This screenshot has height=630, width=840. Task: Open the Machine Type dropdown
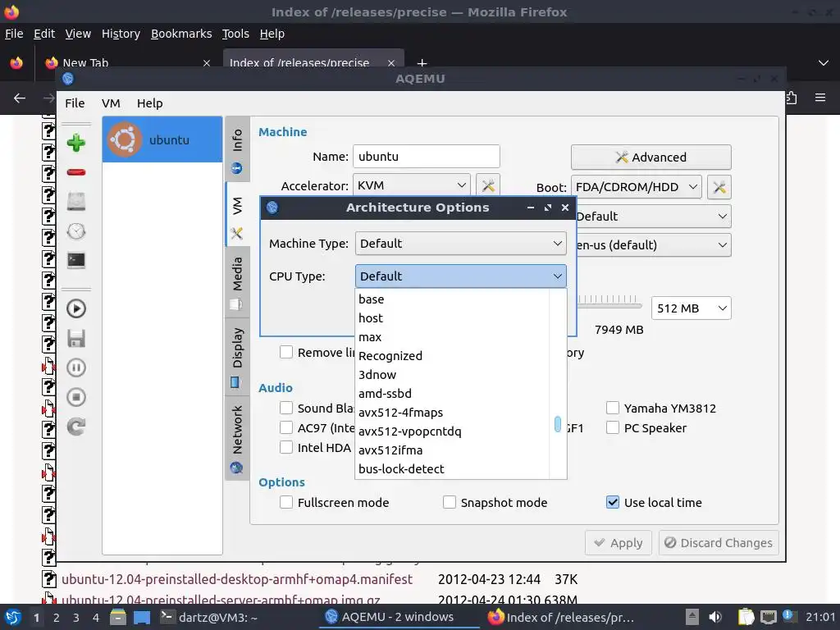[461, 243]
